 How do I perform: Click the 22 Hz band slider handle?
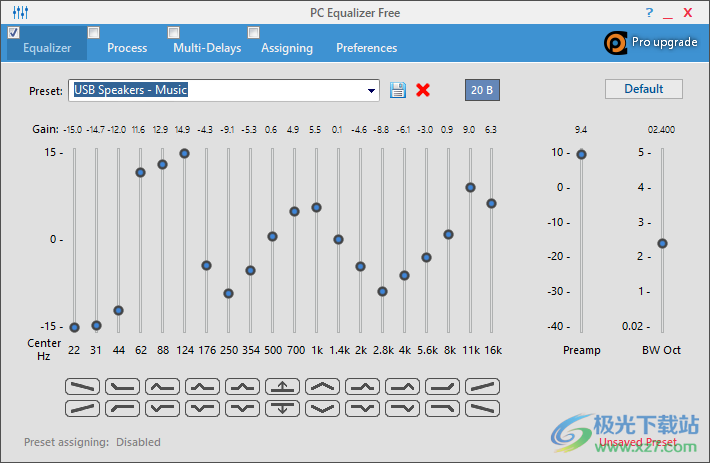[x=75, y=327]
